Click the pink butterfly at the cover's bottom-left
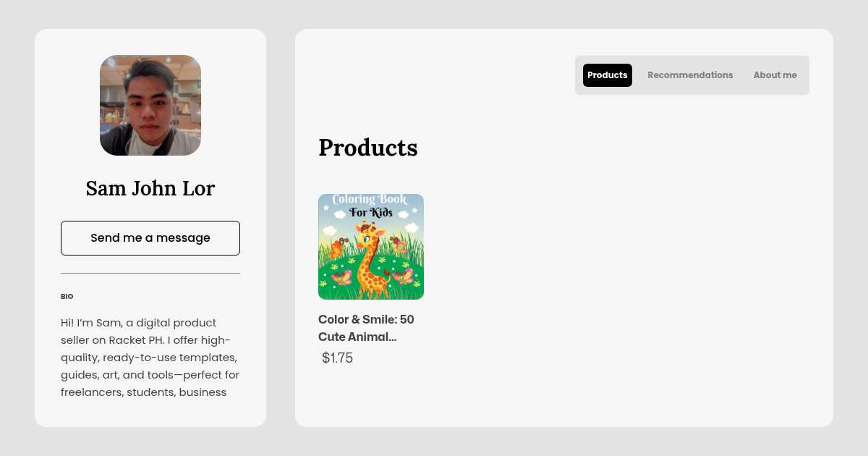Image resolution: width=868 pixels, height=456 pixels. 341,277
